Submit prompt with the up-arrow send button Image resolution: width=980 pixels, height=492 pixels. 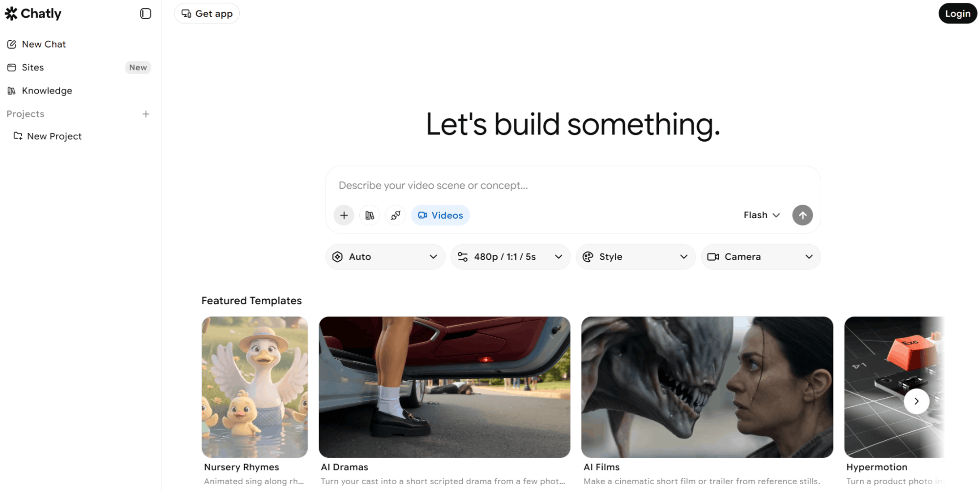click(x=803, y=216)
